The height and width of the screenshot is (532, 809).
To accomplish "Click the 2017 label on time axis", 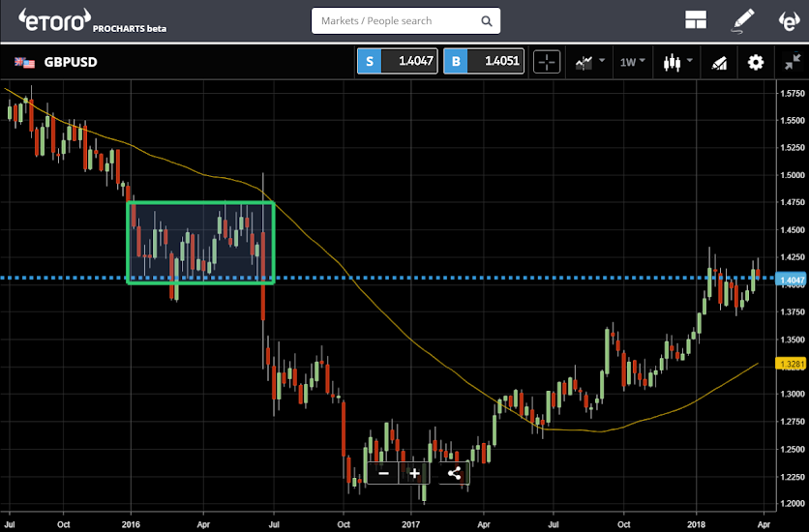I will 411,524.
